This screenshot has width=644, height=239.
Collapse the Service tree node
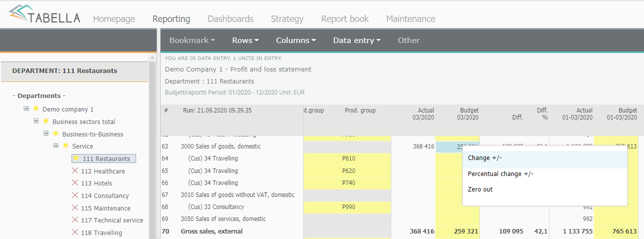[56, 146]
